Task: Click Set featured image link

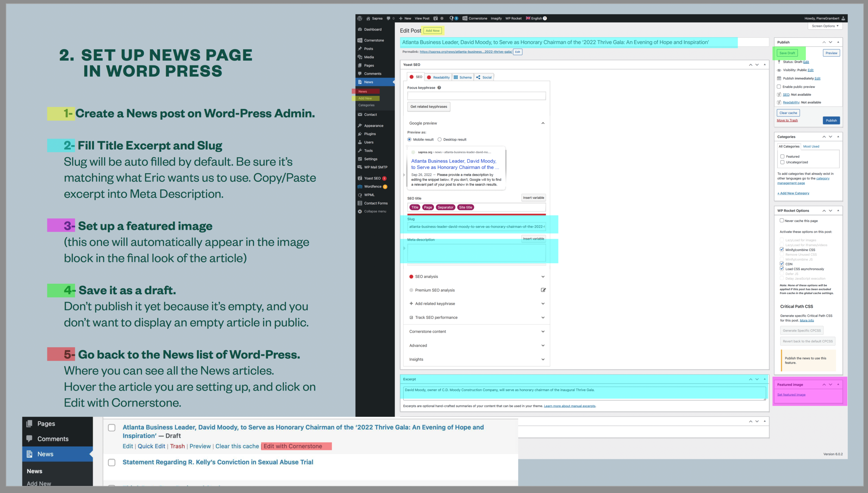Action: (x=791, y=395)
